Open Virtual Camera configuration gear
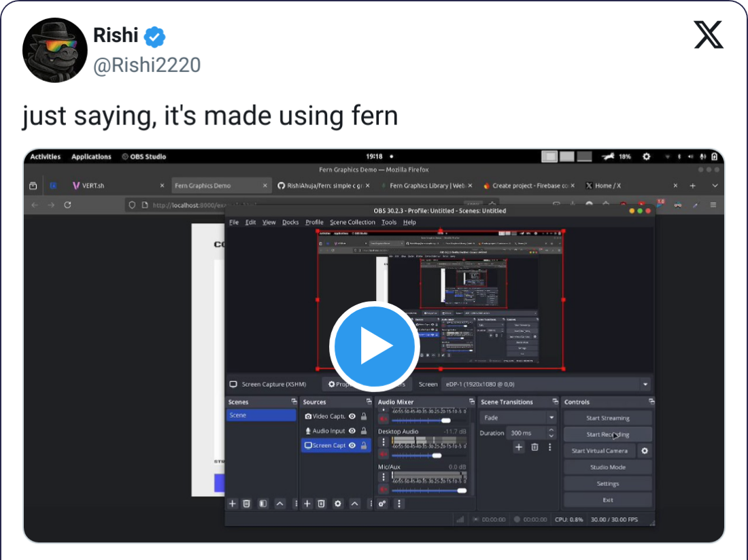This screenshot has width=748, height=560. (645, 450)
